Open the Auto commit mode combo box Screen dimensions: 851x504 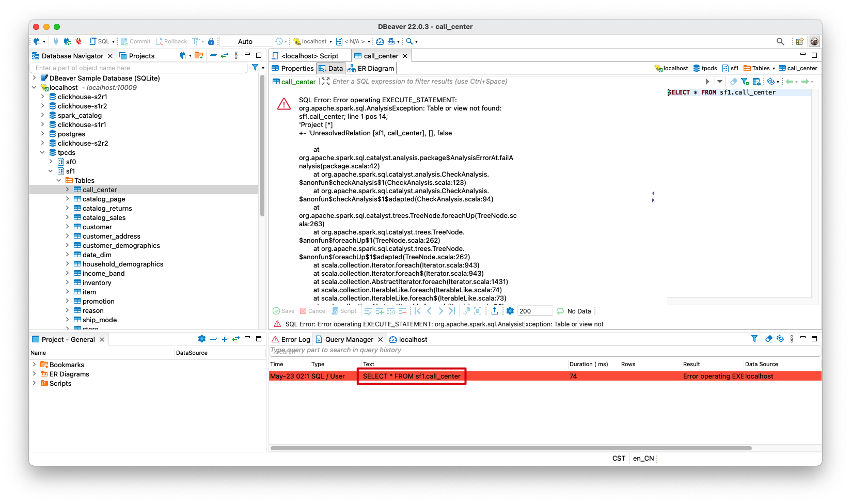(x=246, y=41)
